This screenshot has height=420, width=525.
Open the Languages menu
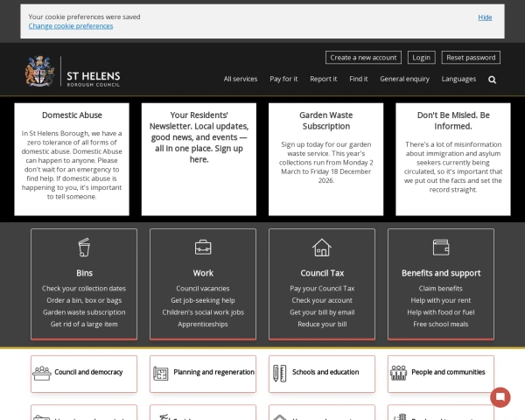click(x=458, y=79)
